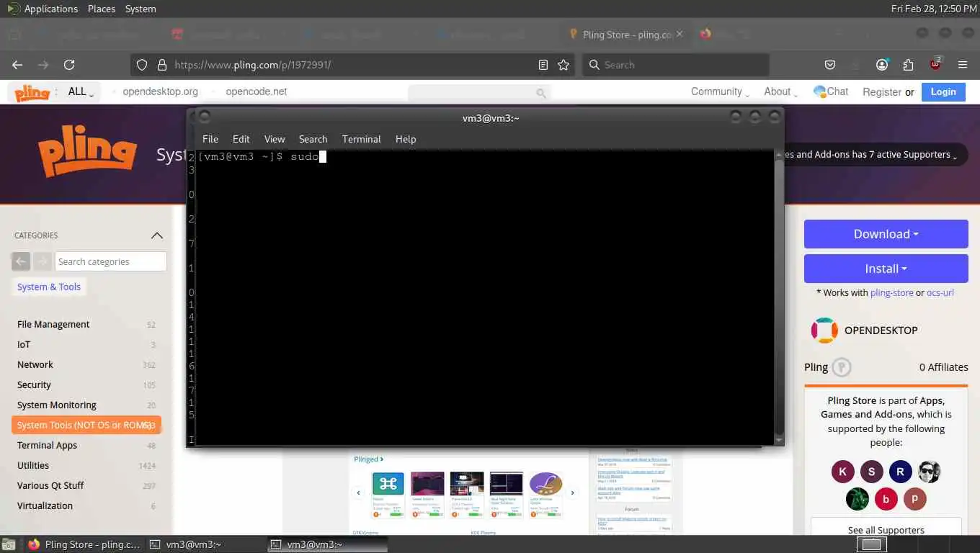Show previous Plinged carousel items
980x553 pixels.
click(x=358, y=493)
